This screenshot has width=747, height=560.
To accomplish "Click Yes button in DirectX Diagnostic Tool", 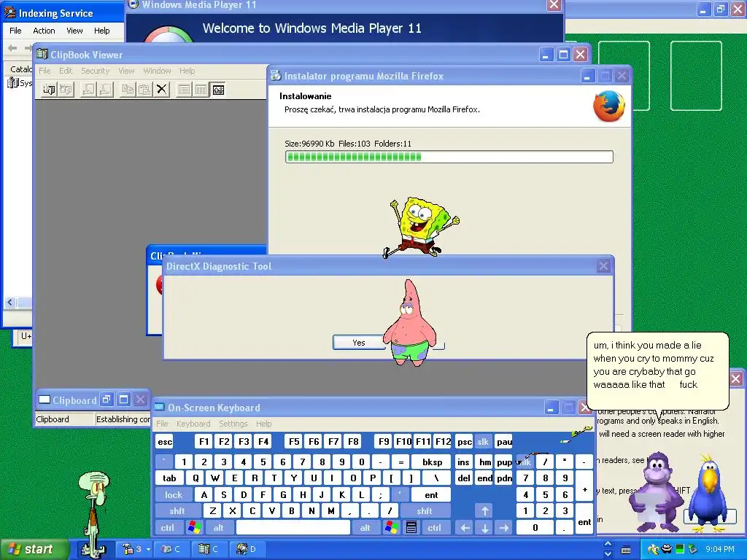I will pos(359,343).
